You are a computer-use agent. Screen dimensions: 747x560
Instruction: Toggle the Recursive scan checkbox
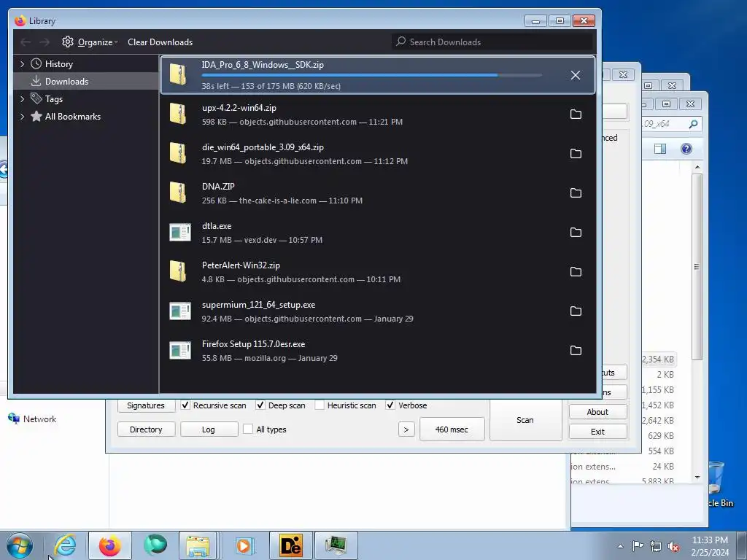185,405
